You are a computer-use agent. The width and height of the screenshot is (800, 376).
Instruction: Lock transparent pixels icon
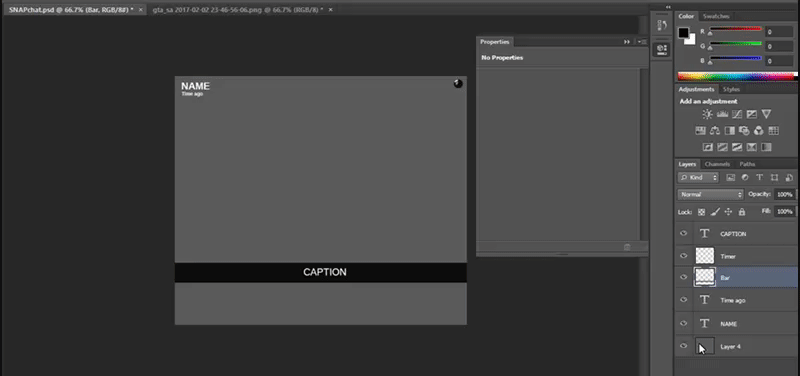pos(702,212)
